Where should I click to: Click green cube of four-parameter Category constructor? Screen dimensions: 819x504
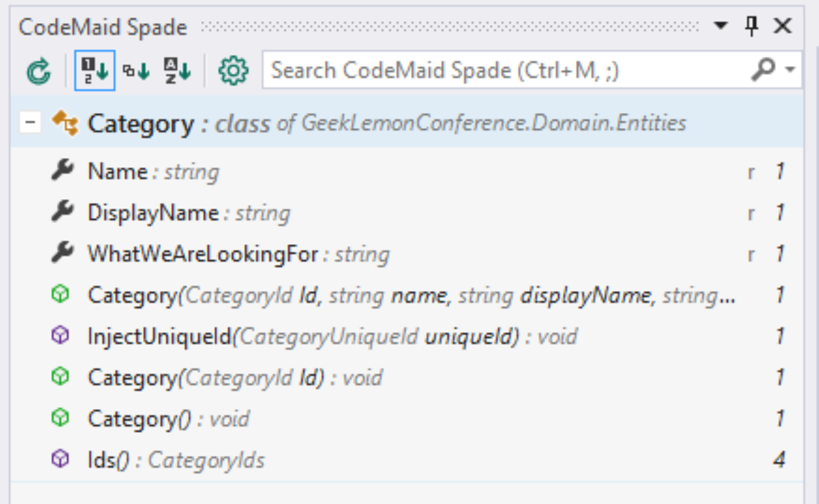[x=59, y=295]
